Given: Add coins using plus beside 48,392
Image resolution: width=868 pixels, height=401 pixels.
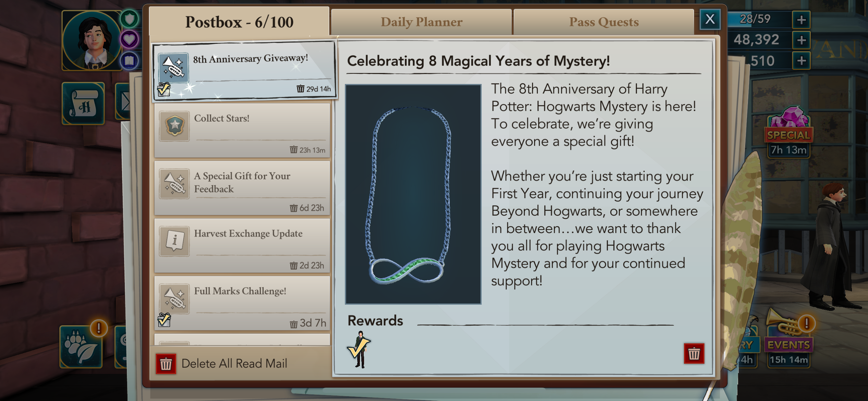Looking at the screenshot, I should click(801, 40).
